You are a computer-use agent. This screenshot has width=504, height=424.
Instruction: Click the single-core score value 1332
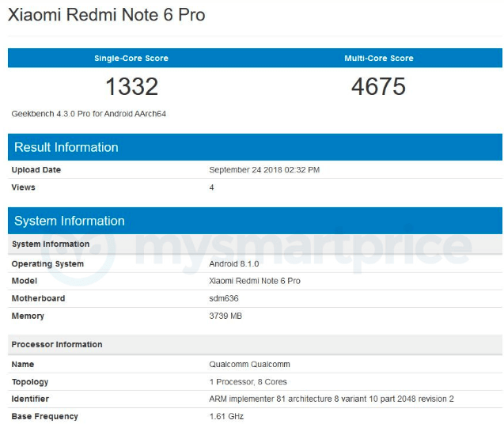[x=131, y=86]
